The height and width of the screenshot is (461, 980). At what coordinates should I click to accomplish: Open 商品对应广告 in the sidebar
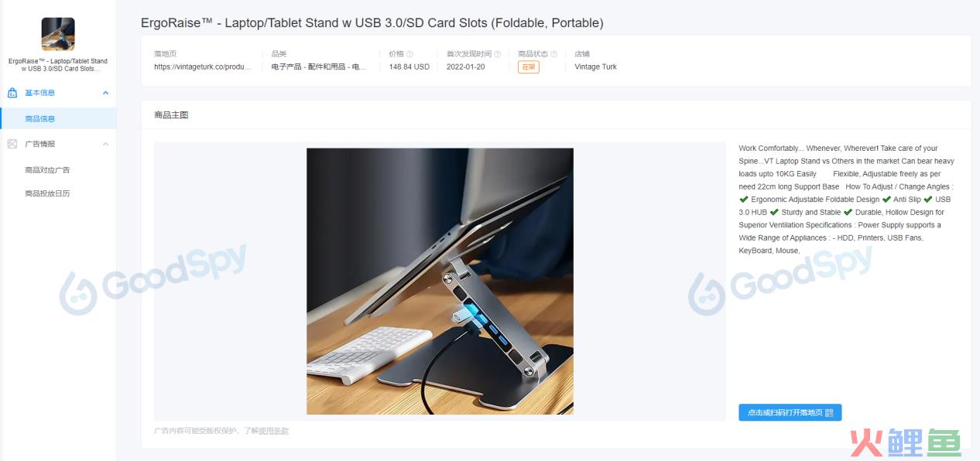tap(47, 170)
